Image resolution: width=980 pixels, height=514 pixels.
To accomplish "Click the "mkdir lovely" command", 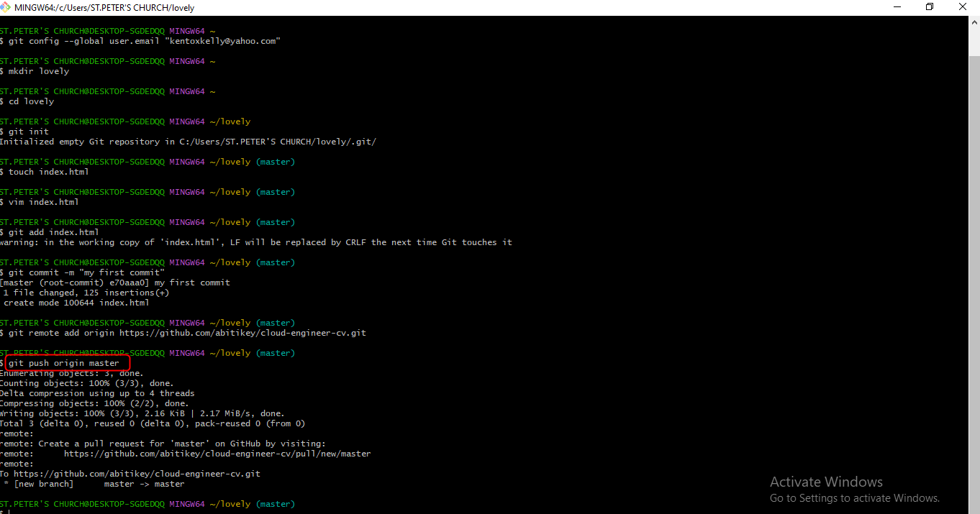I will 39,71.
